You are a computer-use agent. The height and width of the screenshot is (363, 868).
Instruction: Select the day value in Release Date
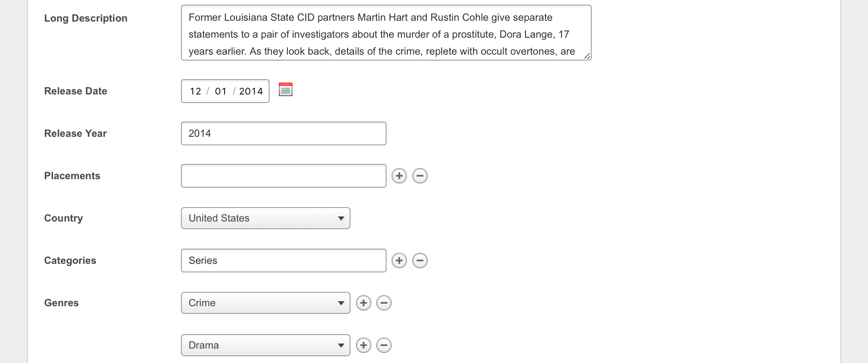pos(220,91)
